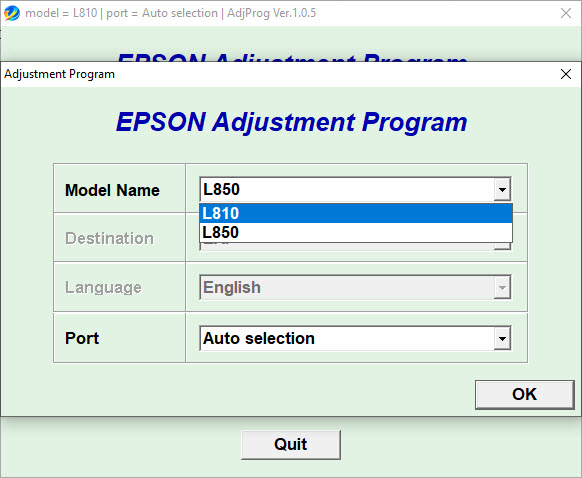Click the Model Name field showing L850

(355, 190)
